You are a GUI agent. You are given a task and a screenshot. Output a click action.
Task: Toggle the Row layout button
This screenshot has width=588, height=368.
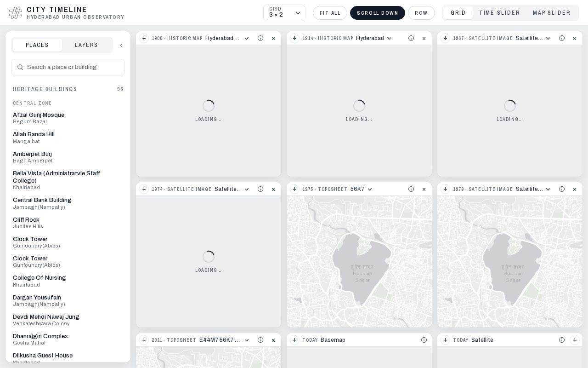(421, 13)
